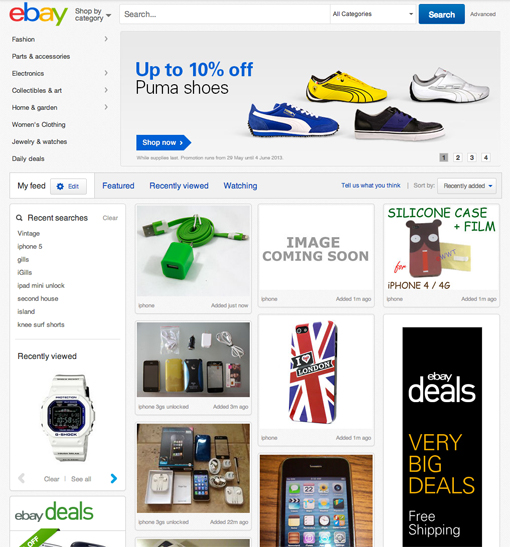Screen dimensions: 510x547
Task: Clear recent searches list
Action: point(110,218)
